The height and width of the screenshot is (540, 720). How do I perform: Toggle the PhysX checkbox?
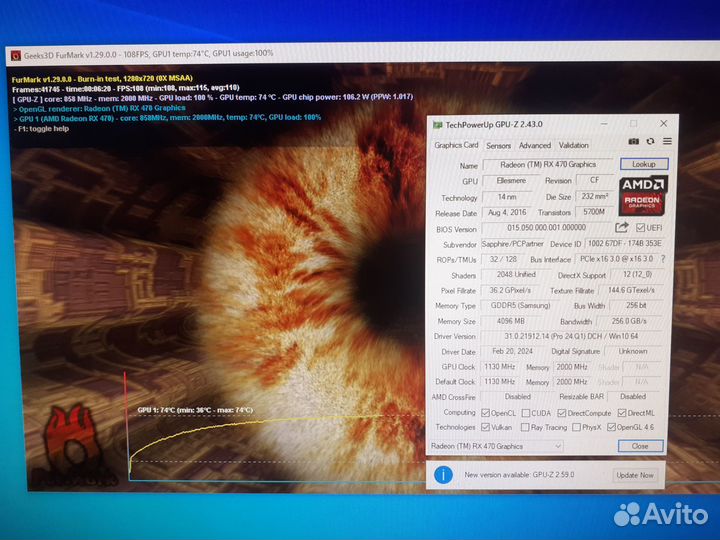[x=576, y=428]
